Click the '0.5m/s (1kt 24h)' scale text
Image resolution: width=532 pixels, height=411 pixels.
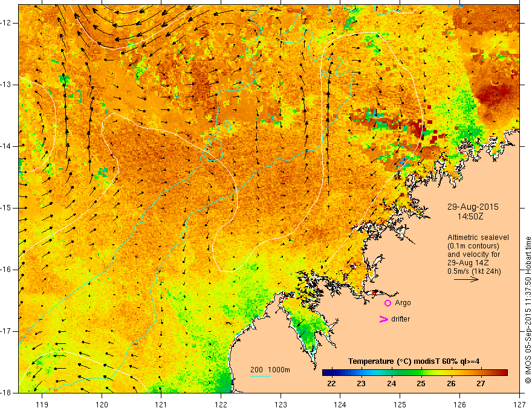point(474,271)
